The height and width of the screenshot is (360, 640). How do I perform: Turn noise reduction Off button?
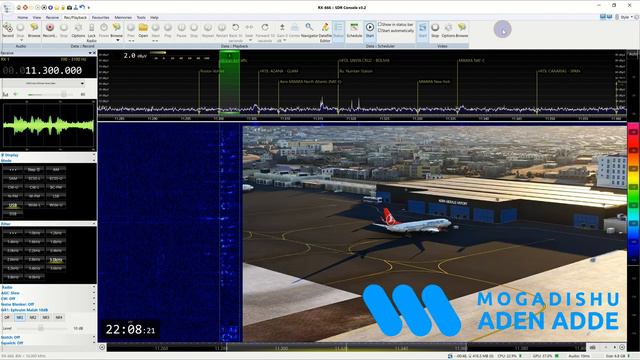coord(7,317)
